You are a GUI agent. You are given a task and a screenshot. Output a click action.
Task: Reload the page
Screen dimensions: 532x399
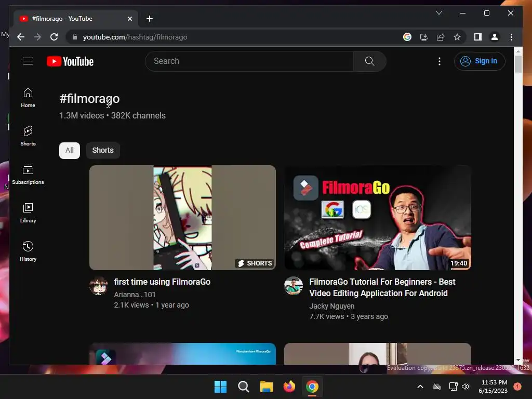click(x=54, y=37)
